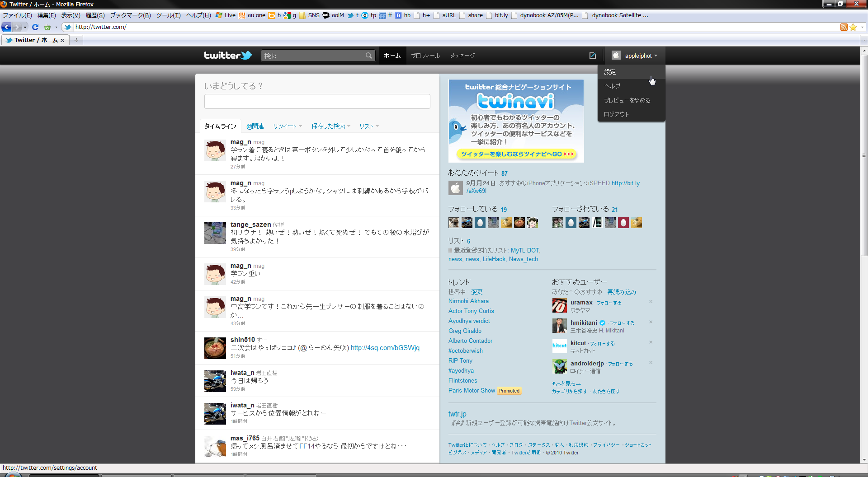
Task: Click androiderjp's profile picture
Action: pos(560,366)
